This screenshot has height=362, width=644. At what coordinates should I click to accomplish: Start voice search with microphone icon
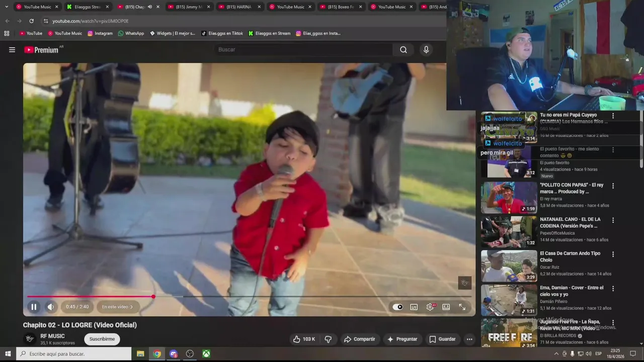[426, 50]
